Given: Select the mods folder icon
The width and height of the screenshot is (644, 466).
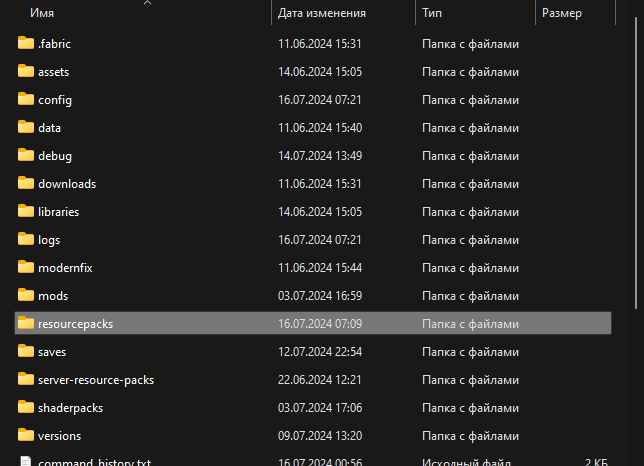Looking at the screenshot, I should 26,296.
